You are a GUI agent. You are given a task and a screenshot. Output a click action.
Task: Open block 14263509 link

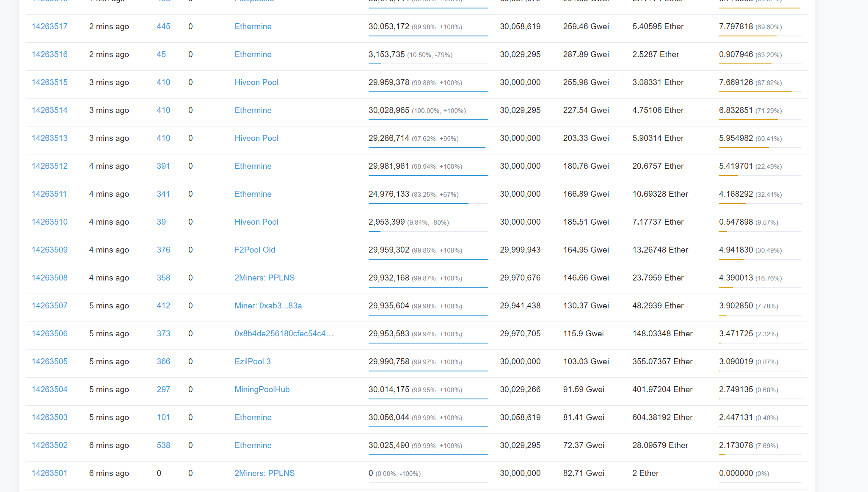[x=50, y=250]
